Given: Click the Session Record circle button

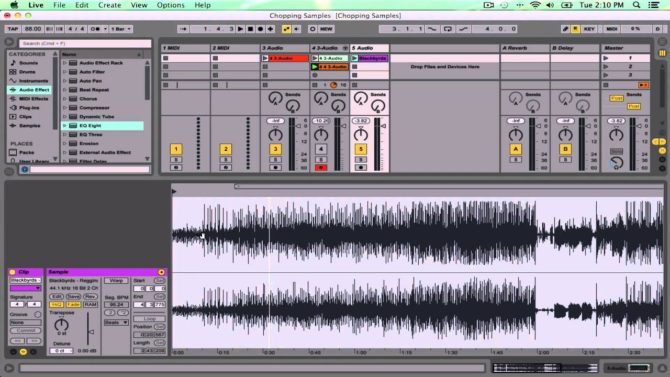Looking at the screenshot, I should [x=312, y=29].
